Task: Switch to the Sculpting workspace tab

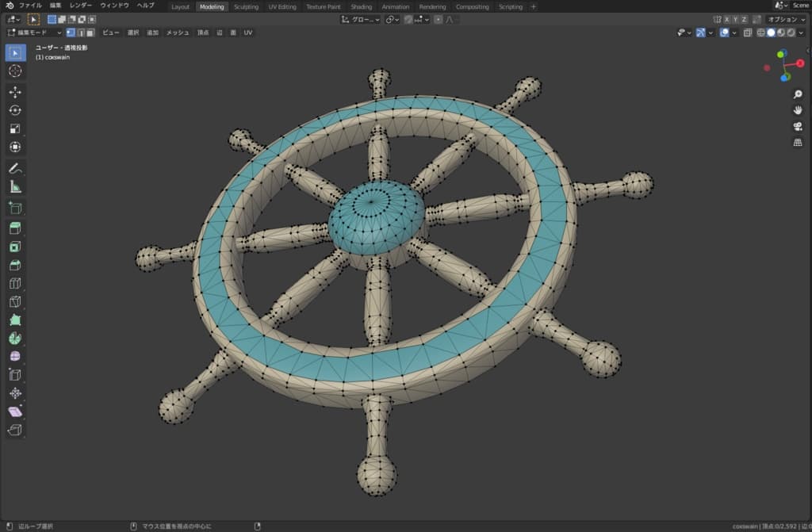Action: click(x=246, y=6)
